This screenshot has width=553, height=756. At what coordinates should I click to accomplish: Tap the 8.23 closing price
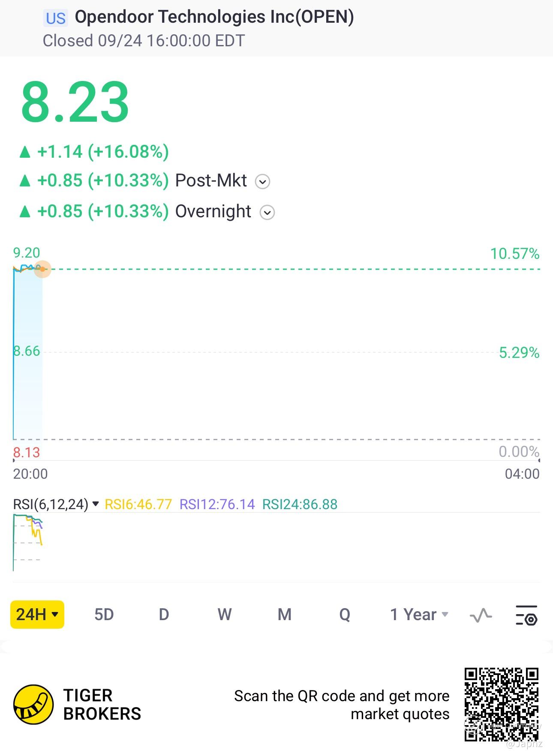75,103
